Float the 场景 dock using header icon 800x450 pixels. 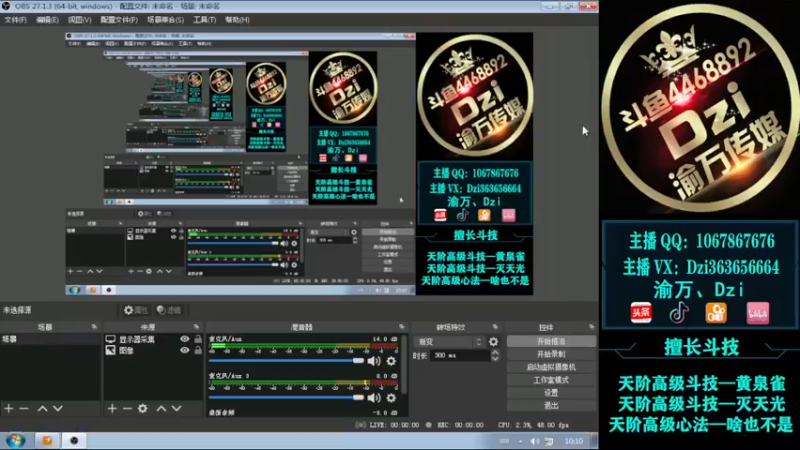(94, 327)
